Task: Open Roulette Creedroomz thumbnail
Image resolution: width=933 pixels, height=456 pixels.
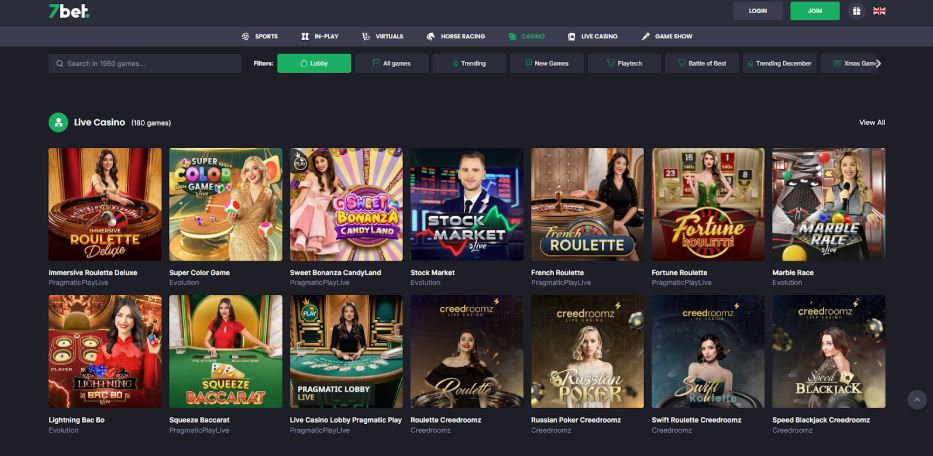Action: click(x=467, y=351)
